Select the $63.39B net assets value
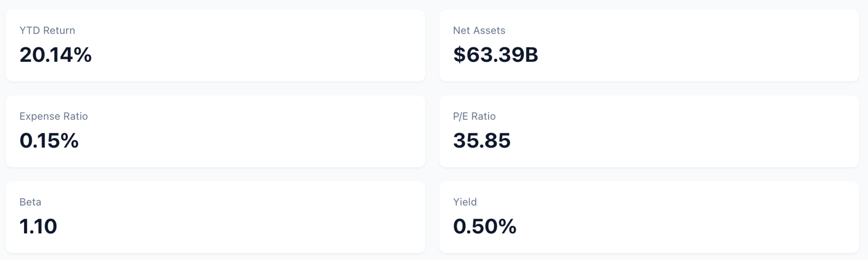The height and width of the screenshot is (260, 868). point(495,55)
